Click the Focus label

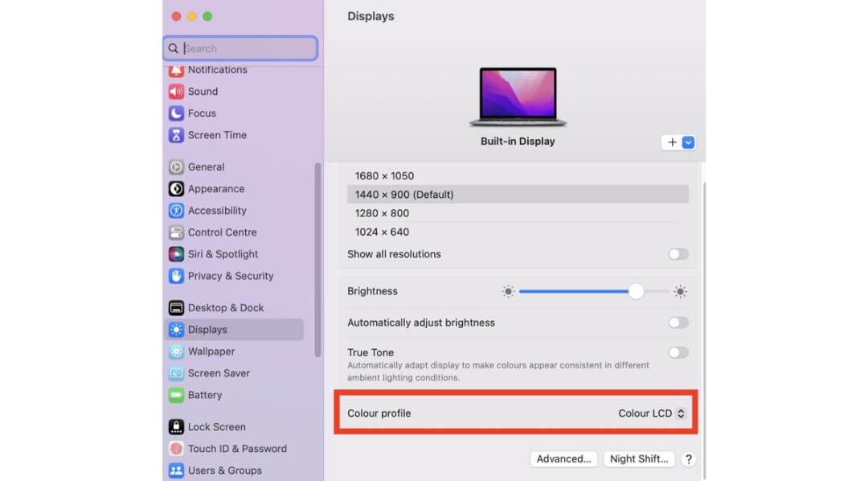click(x=202, y=113)
